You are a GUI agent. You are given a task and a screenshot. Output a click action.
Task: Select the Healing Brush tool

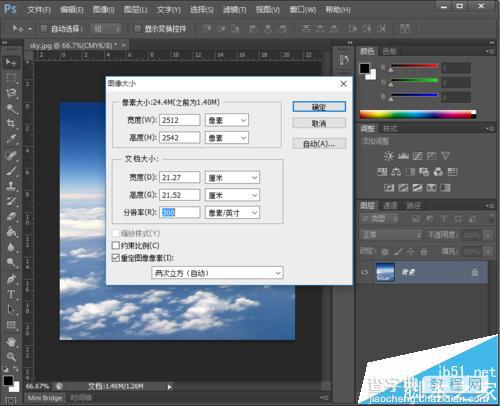11,155
